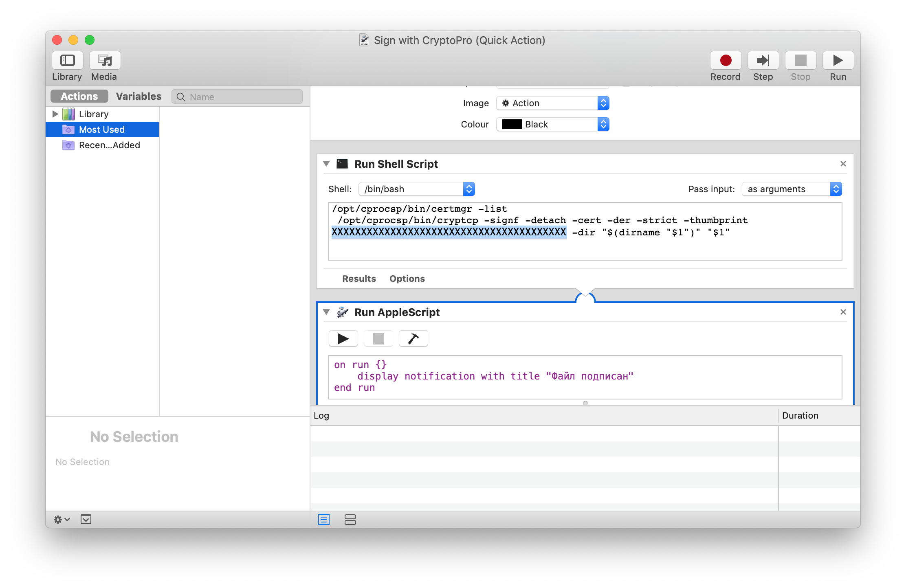906x588 pixels.
Task: Open the Media browser
Action: (105, 60)
